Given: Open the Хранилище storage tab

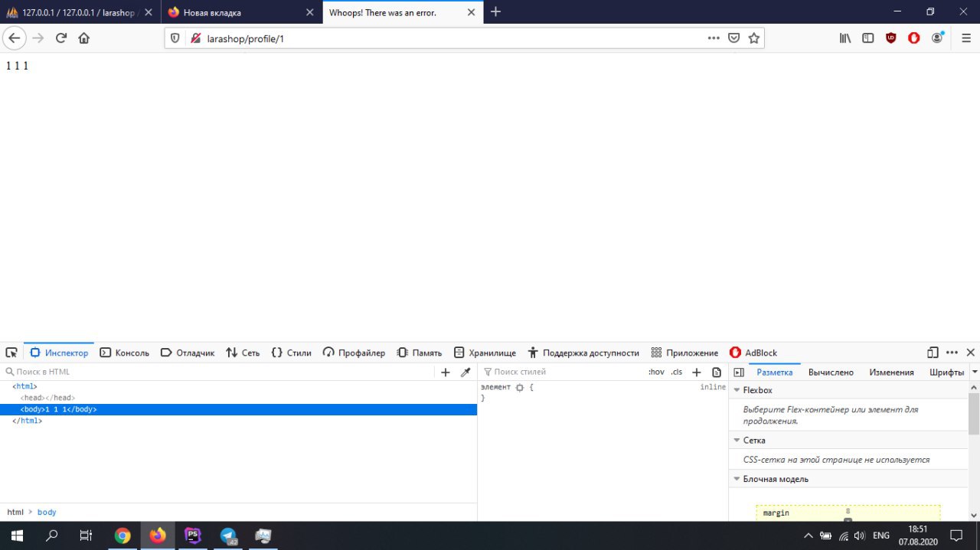Looking at the screenshot, I should [485, 353].
